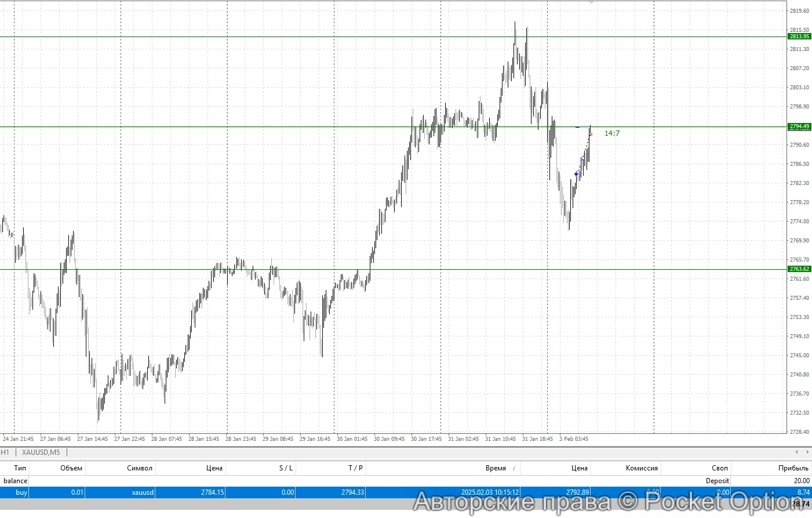Switch to the H1 chart tab
The image size is (812, 518).
coord(5,452)
